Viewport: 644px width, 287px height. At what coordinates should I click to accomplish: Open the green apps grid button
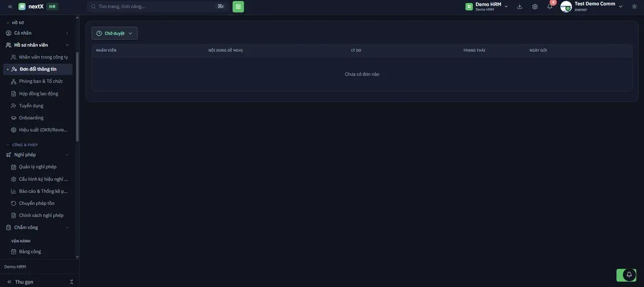point(238,7)
